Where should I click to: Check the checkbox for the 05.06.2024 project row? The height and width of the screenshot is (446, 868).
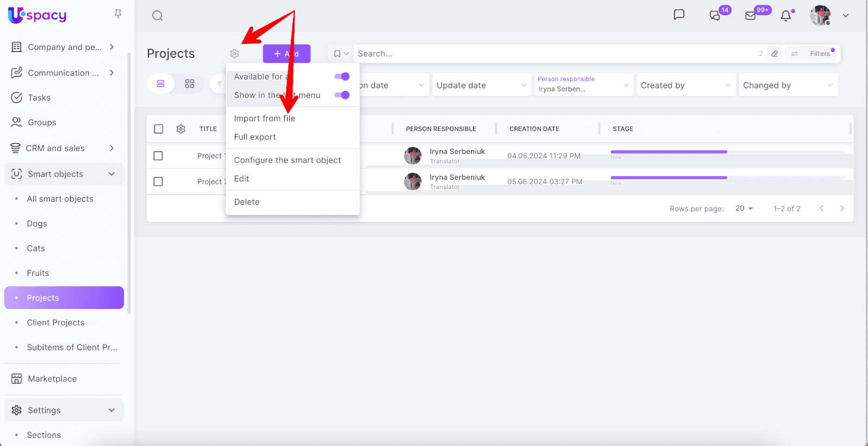click(x=158, y=182)
